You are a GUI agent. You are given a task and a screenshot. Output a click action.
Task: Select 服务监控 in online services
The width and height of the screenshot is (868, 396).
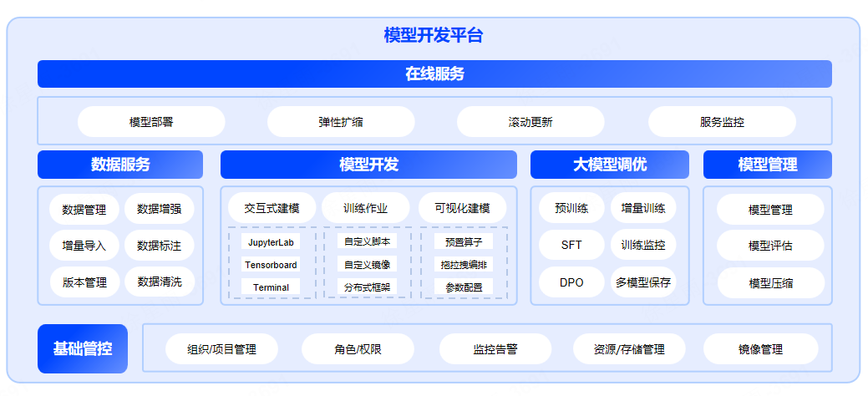pyautogui.click(x=722, y=122)
